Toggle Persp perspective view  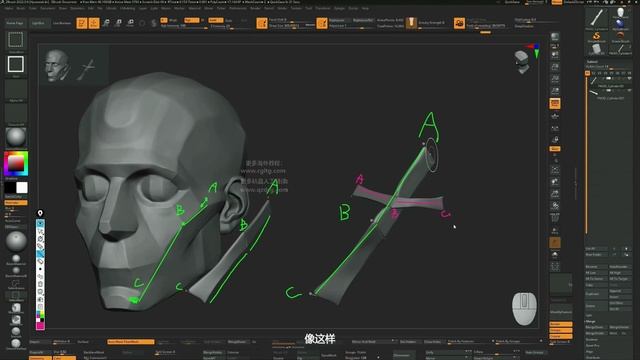point(555,103)
